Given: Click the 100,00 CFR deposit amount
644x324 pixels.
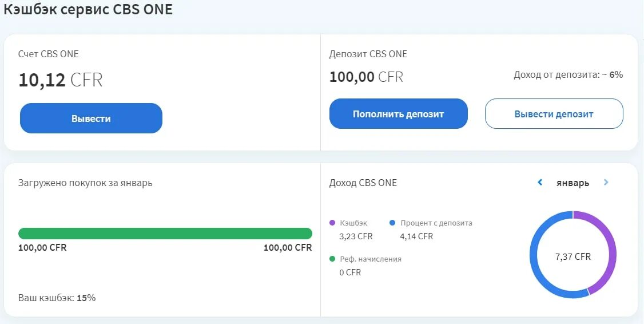Looking at the screenshot, I should click(x=366, y=77).
